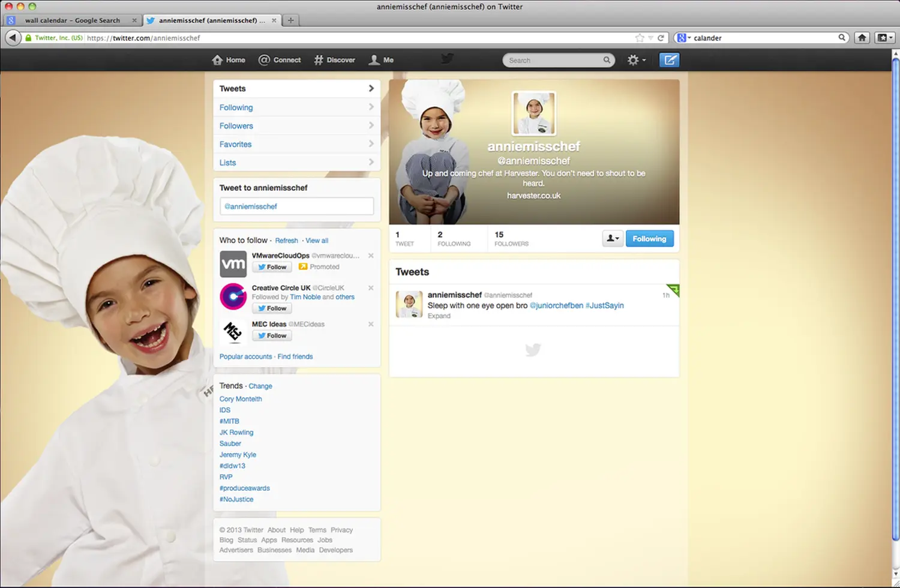Expand the tweet

pyautogui.click(x=439, y=316)
